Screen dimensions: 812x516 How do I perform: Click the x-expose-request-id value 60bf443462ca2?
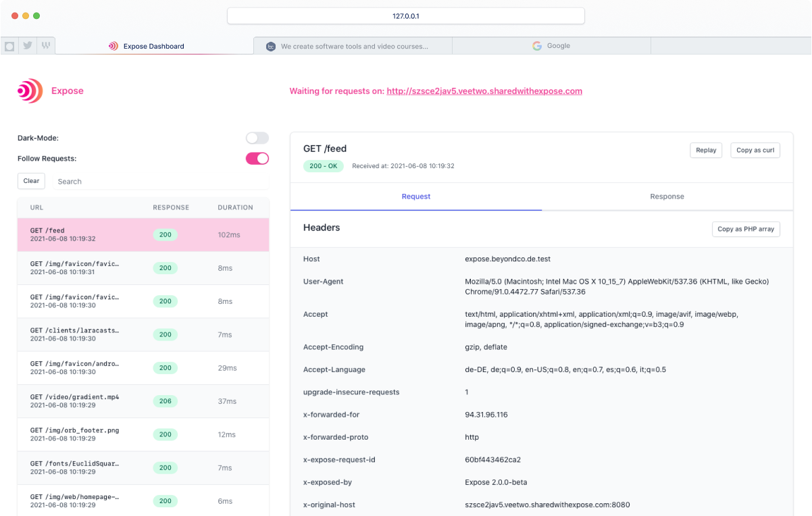[492, 460]
